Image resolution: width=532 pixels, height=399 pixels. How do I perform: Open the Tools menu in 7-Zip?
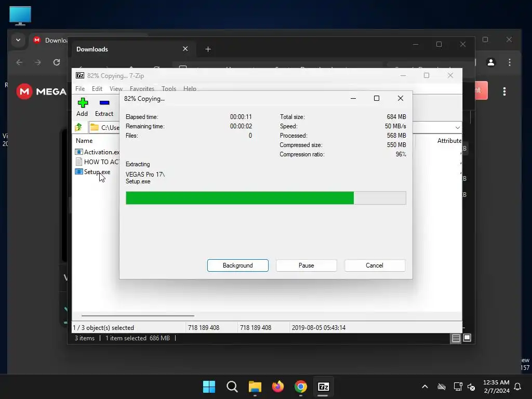[169, 88]
